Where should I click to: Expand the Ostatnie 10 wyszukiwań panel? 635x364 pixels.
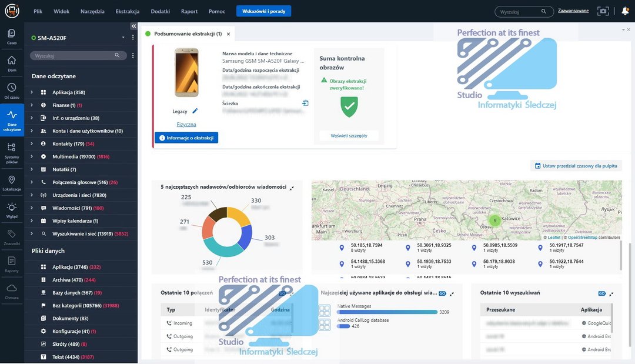coord(611,293)
